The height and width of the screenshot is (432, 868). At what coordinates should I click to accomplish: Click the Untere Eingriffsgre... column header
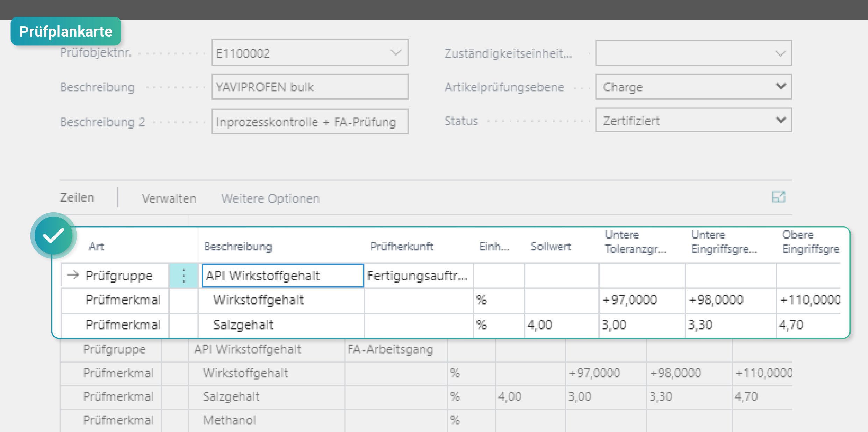pos(724,242)
